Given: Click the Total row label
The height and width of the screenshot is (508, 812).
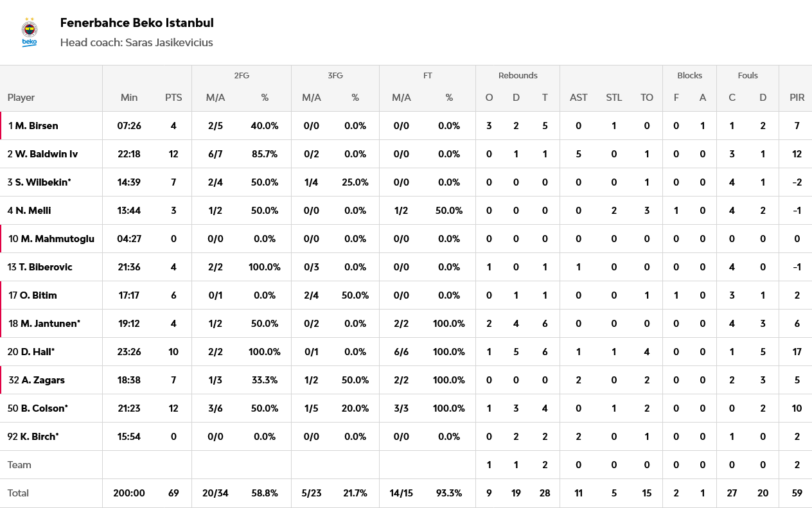Looking at the screenshot, I should coord(18,493).
